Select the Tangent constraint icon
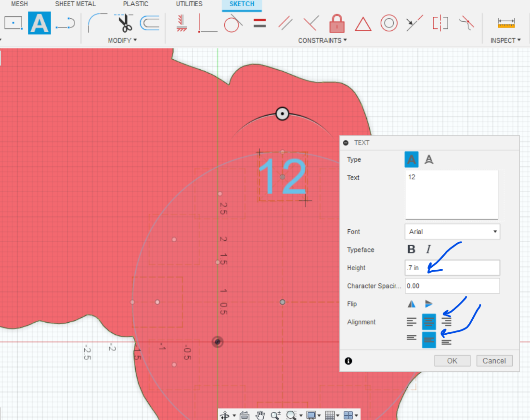 point(232,23)
